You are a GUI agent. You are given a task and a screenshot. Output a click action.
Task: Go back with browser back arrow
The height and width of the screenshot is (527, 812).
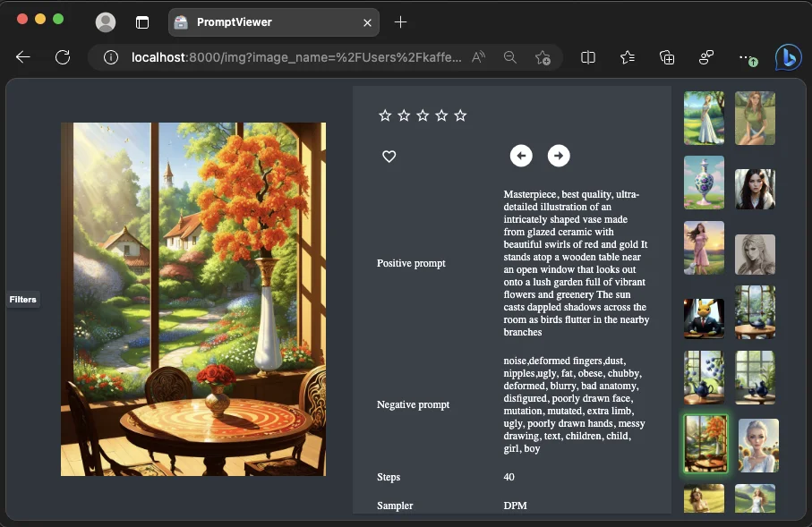[x=23, y=57]
